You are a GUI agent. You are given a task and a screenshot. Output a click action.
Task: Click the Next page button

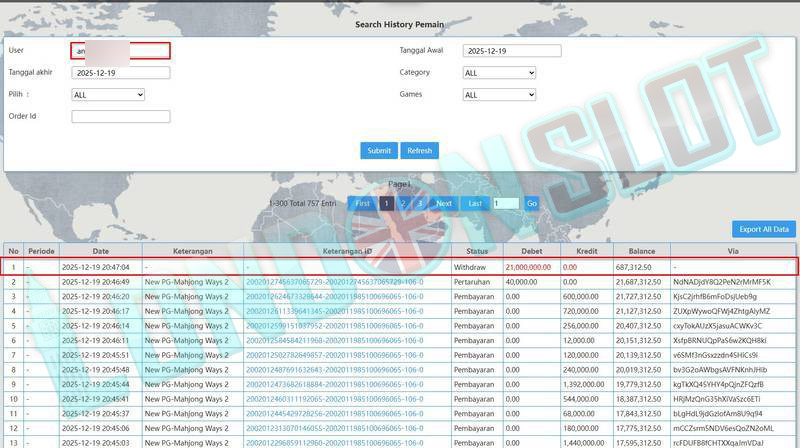click(x=444, y=203)
